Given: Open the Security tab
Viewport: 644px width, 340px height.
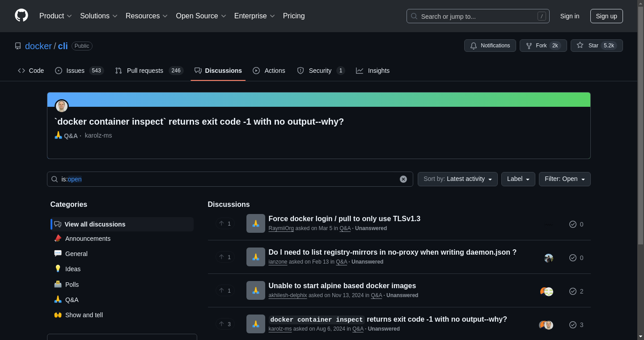Looking at the screenshot, I should click(321, 71).
